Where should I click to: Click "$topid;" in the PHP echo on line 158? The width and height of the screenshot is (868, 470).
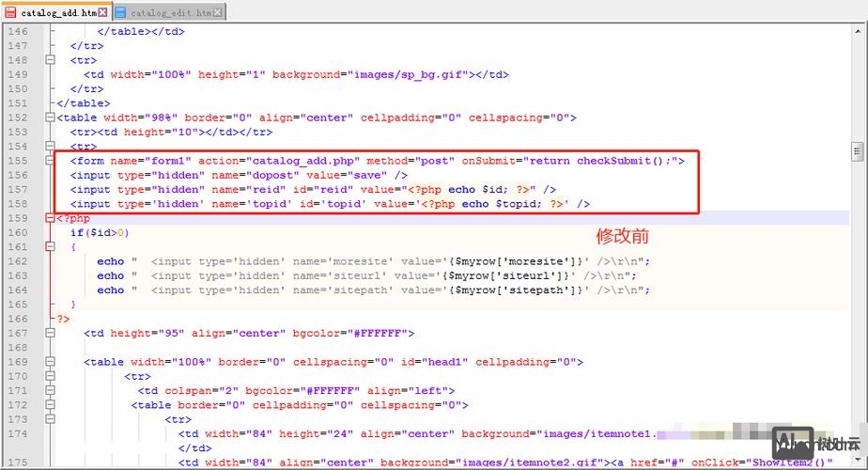(x=519, y=204)
